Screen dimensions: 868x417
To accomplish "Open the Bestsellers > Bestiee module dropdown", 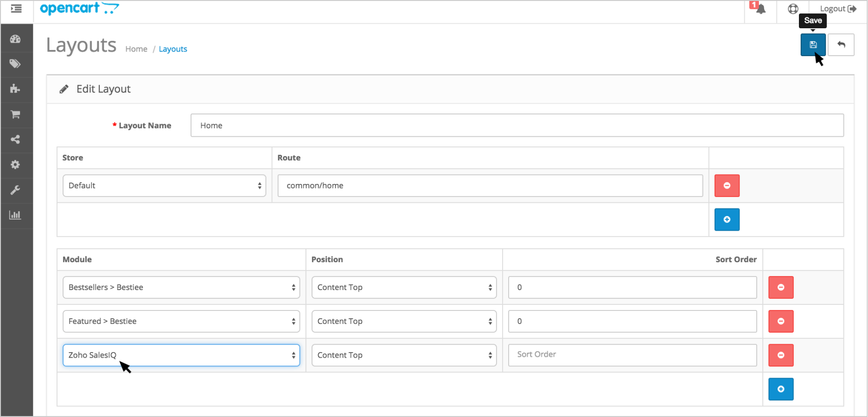I will (x=181, y=288).
